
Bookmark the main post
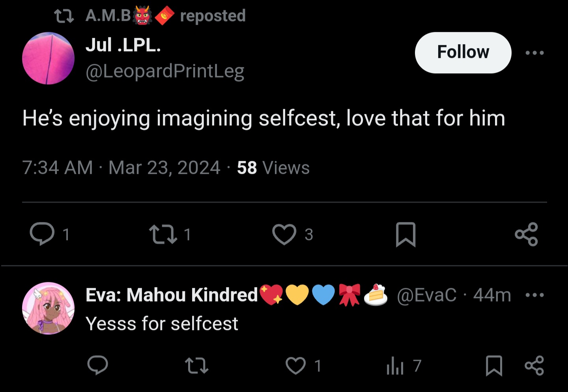click(405, 234)
